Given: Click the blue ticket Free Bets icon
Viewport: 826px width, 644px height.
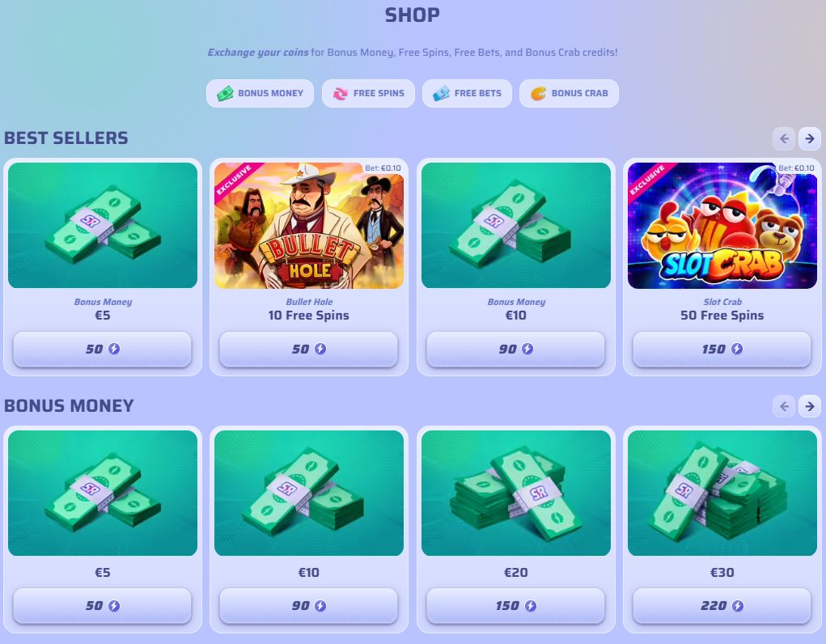Looking at the screenshot, I should tap(441, 93).
